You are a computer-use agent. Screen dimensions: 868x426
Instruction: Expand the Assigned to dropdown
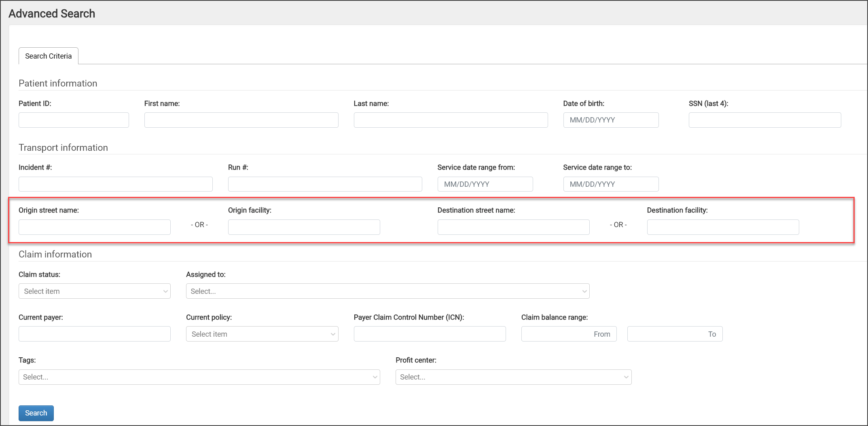click(387, 291)
